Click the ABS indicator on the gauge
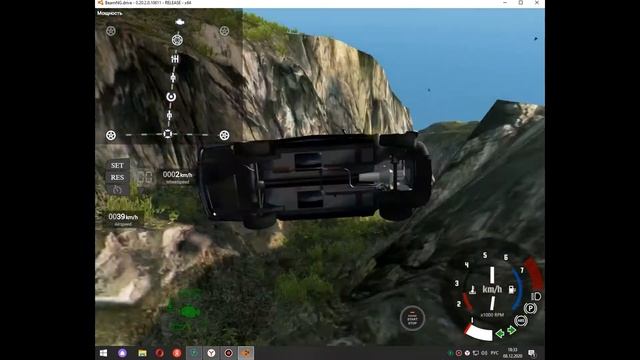Viewport: 640px width, 360px height. click(x=520, y=321)
